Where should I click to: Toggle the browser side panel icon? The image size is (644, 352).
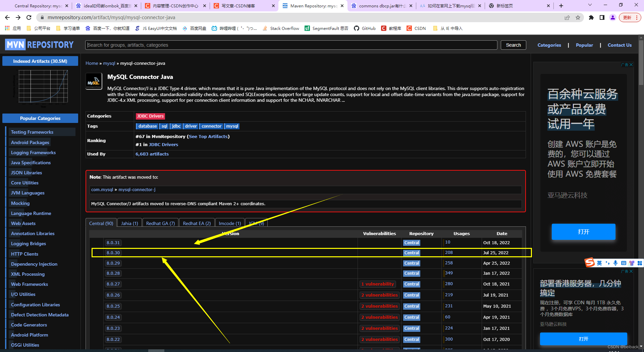tap(602, 17)
